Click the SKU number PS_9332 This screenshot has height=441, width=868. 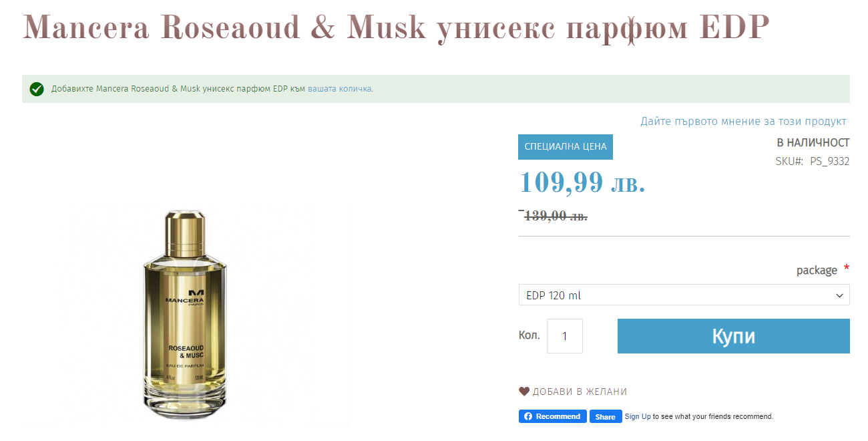(829, 161)
